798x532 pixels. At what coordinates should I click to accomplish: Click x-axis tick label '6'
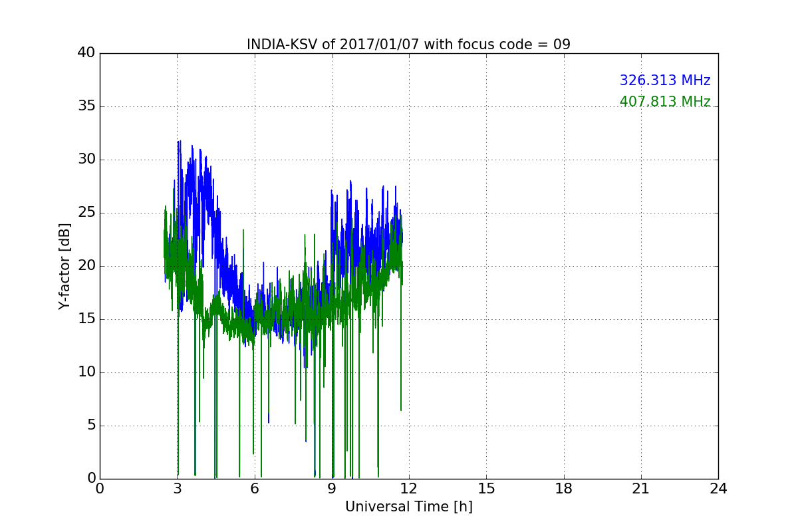[255, 488]
